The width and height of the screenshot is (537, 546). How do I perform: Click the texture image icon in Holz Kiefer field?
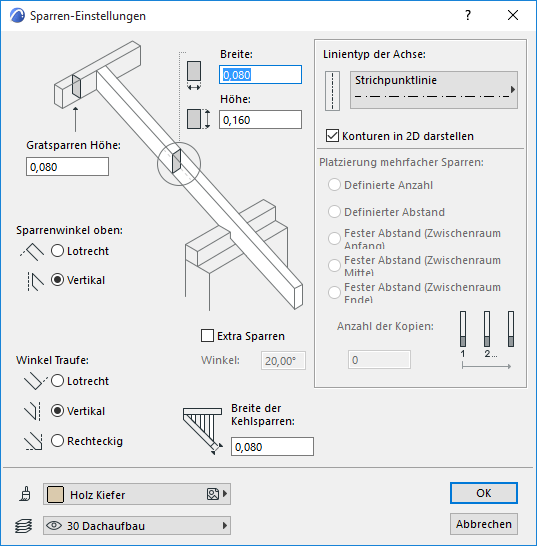(x=213, y=494)
